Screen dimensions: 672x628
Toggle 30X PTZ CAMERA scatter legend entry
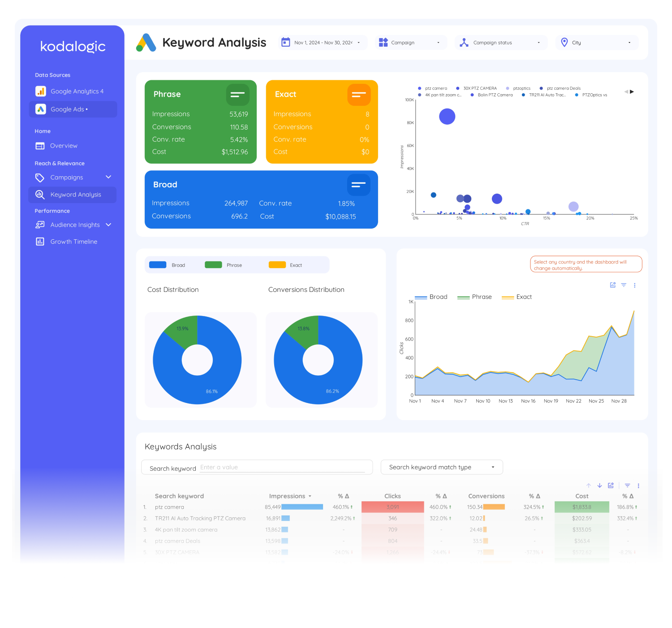(476, 88)
